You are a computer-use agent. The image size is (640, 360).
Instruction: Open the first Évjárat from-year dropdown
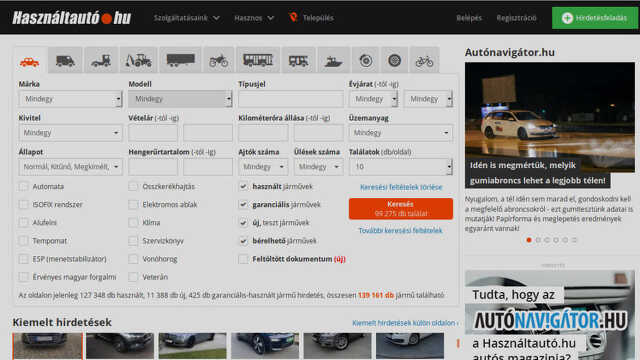pos(373,99)
